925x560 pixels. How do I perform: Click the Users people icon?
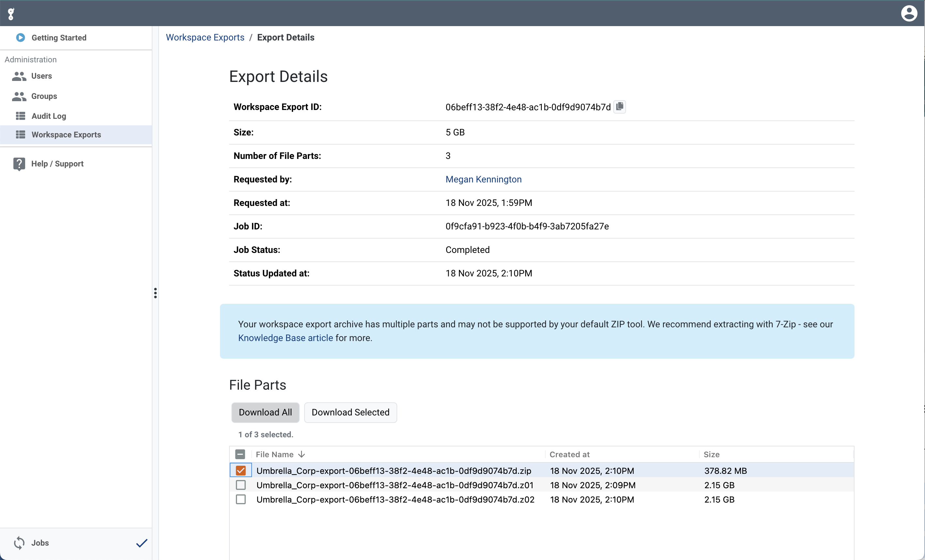19,76
